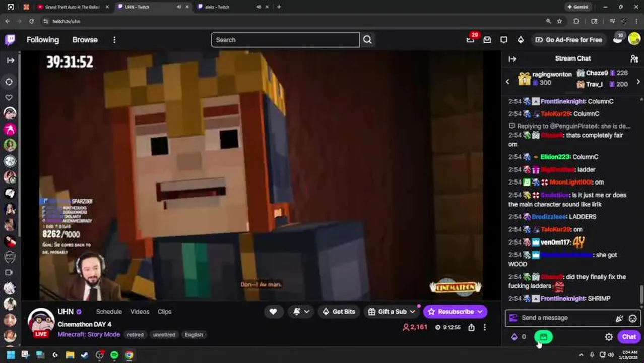Follow toggle heart button for UHN
The width and height of the screenshot is (644, 363).
273,312
